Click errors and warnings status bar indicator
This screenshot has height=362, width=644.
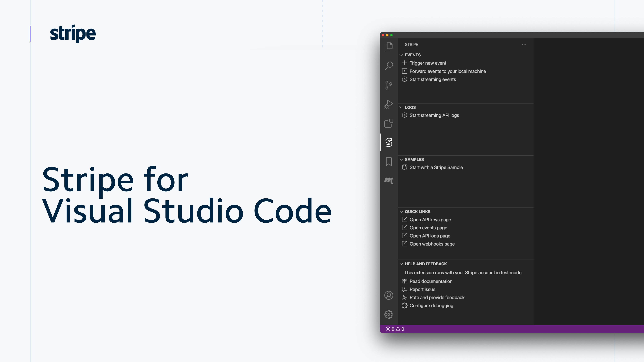pos(395,329)
